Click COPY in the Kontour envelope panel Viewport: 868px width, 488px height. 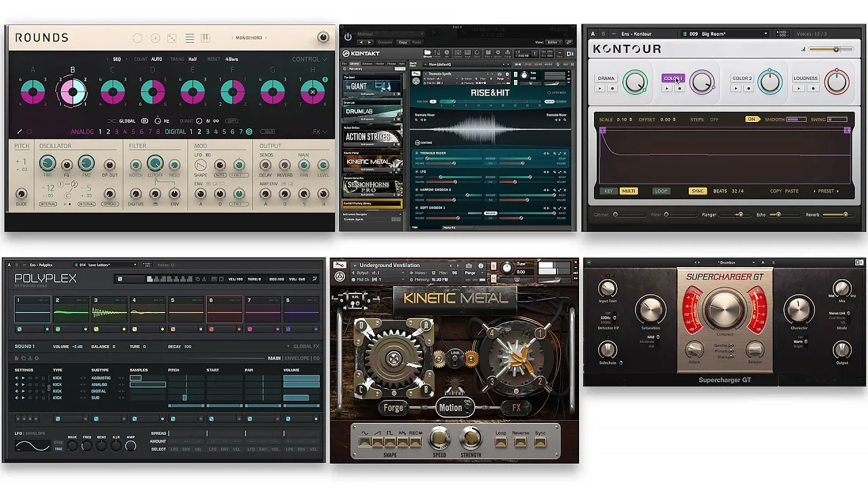point(776,191)
